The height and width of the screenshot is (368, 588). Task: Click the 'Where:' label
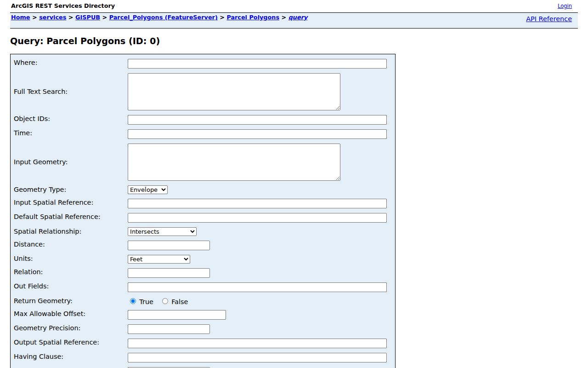(25, 63)
